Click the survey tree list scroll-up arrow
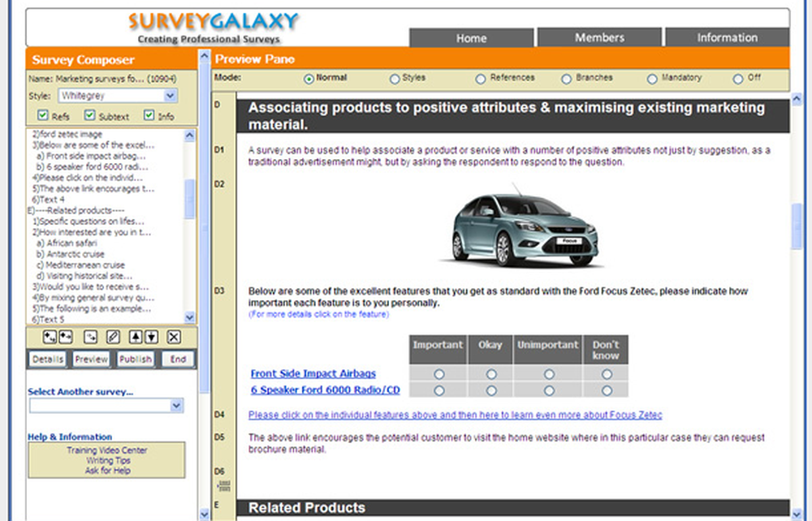 pos(189,136)
